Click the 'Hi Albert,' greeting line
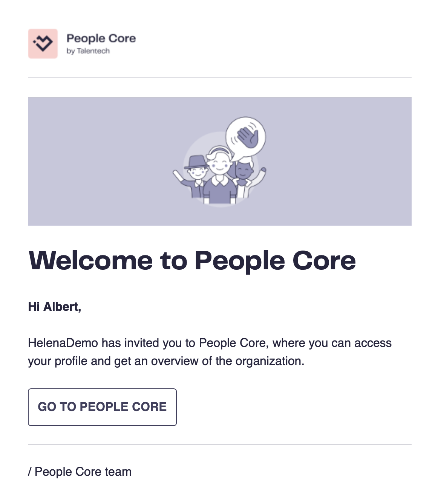This screenshot has width=438, height=504. coord(55,307)
